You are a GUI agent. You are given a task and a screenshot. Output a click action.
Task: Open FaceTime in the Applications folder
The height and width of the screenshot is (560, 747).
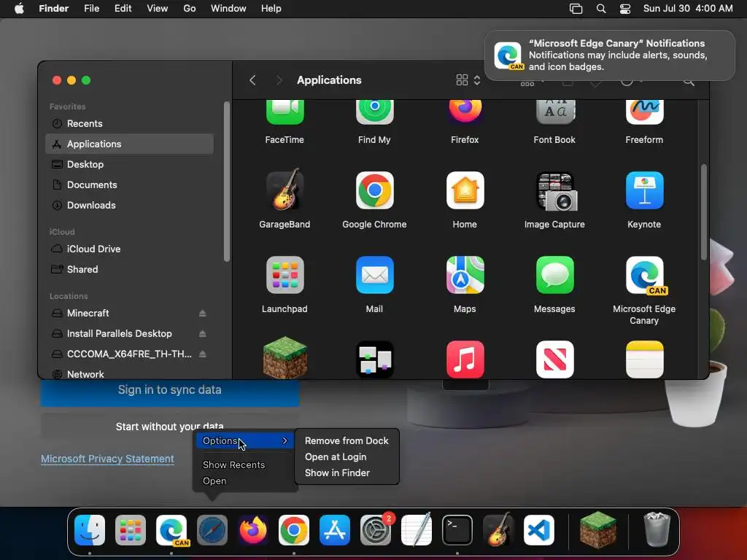285,113
